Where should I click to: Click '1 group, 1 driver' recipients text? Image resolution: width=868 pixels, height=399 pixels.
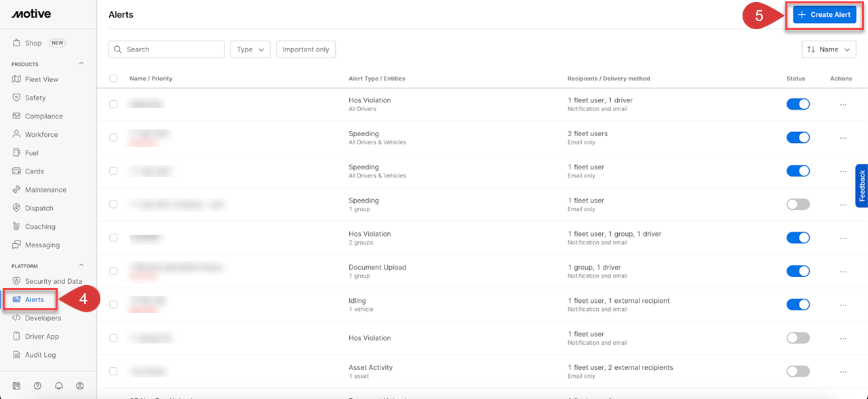click(595, 267)
